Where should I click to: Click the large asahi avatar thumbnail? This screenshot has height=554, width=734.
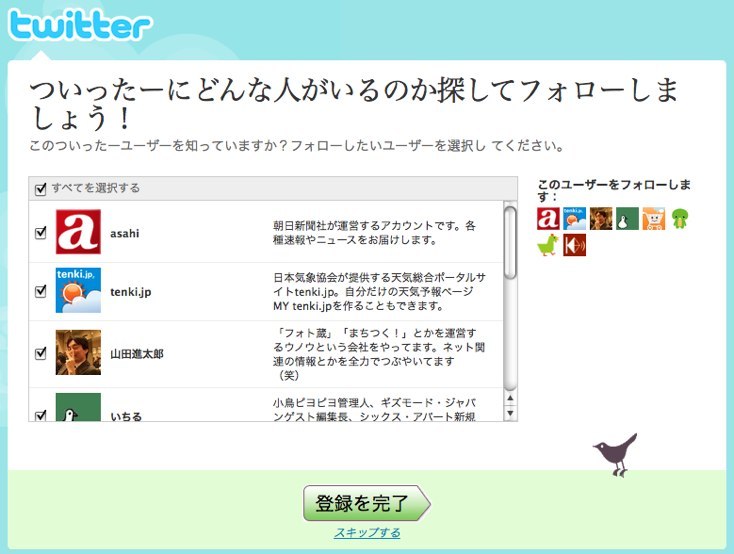[x=78, y=232]
